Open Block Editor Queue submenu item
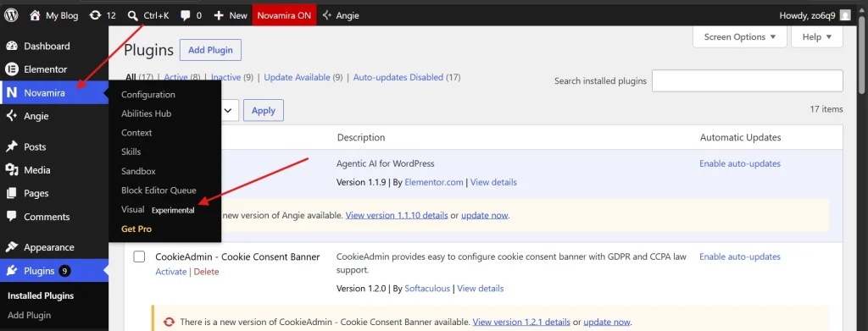The height and width of the screenshot is (331, 868). (159, 190)
